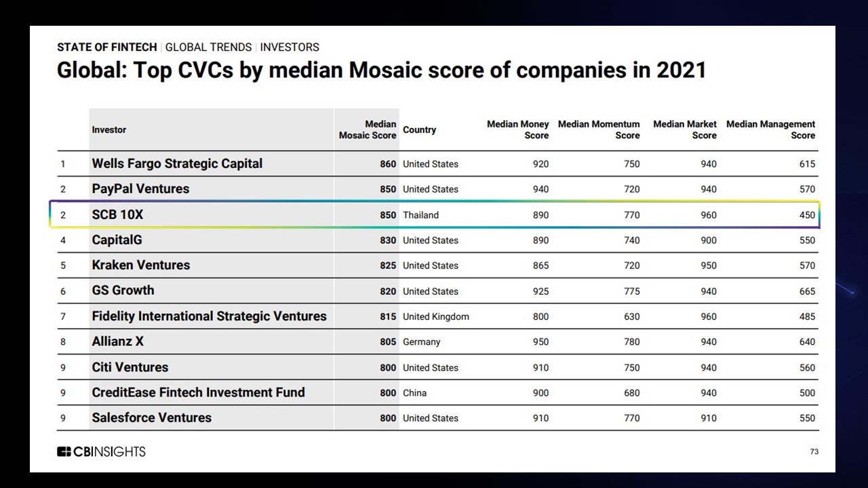Select the Kraken Ventures investor name

point(141,265)
